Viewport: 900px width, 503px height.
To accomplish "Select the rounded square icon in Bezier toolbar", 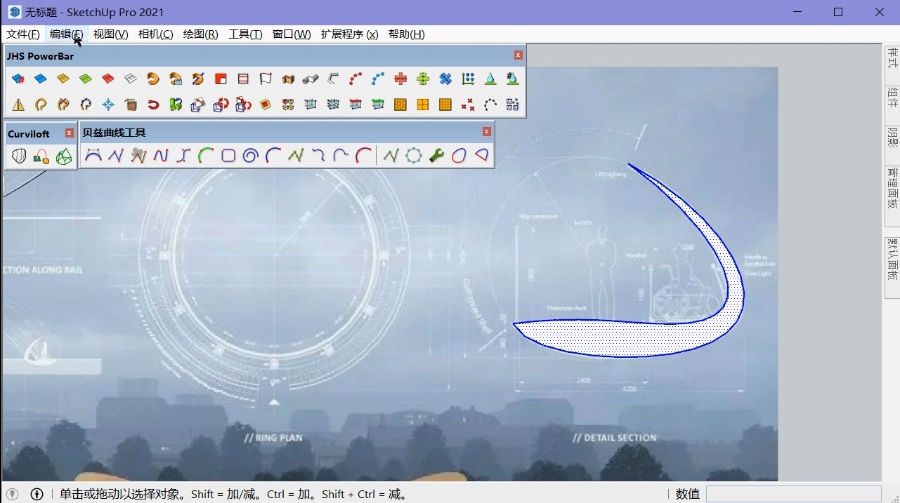I will click(x=228, y=155).
